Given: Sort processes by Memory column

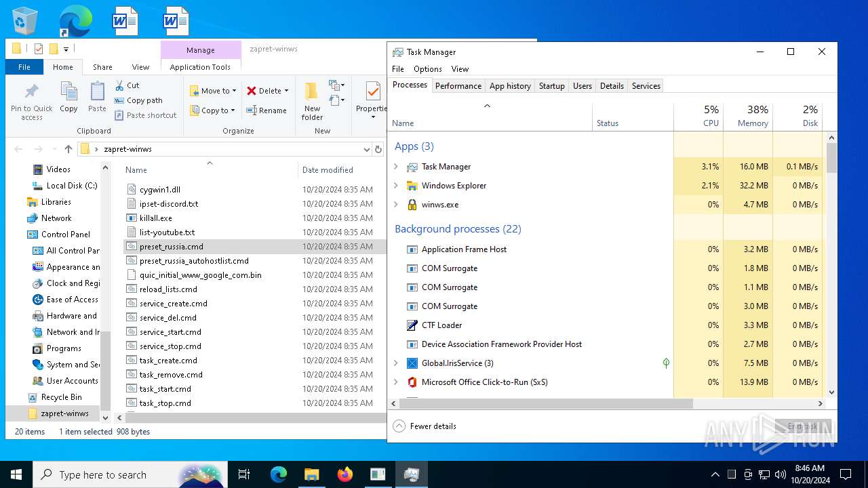Looking at the screenshot, I should tap(748, 116).
